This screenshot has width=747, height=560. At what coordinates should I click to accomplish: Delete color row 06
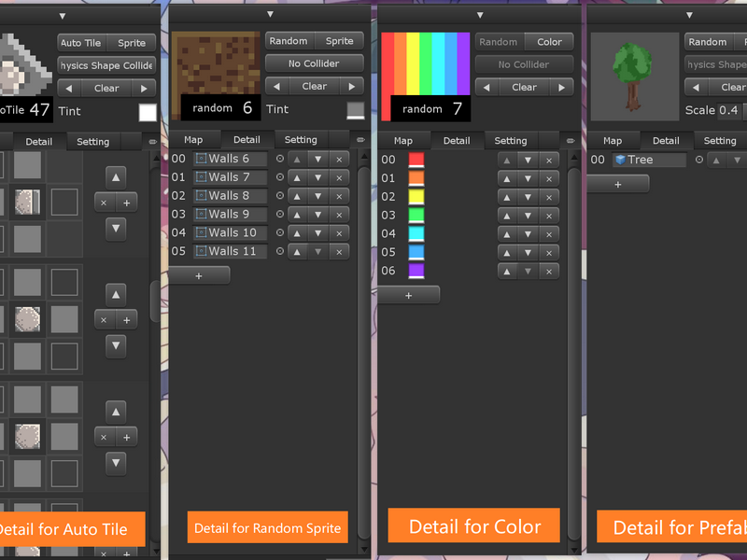(x=549, y=272)
